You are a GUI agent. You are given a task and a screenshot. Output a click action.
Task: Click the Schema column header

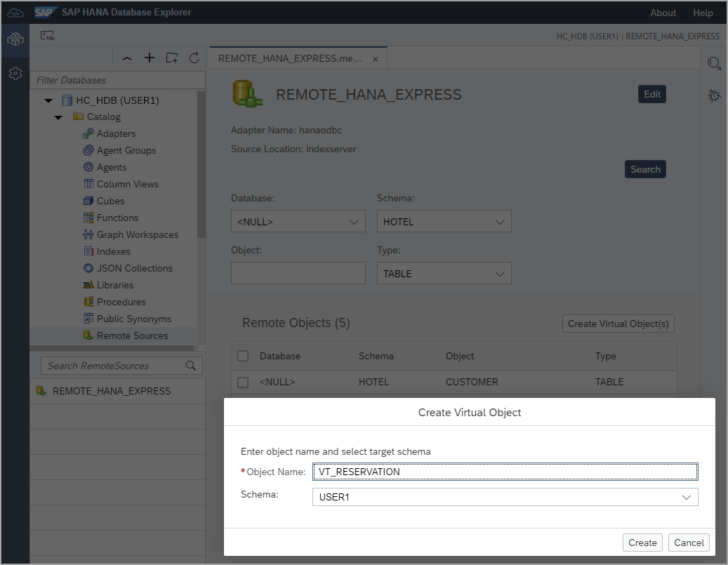[x=376, y=356]
